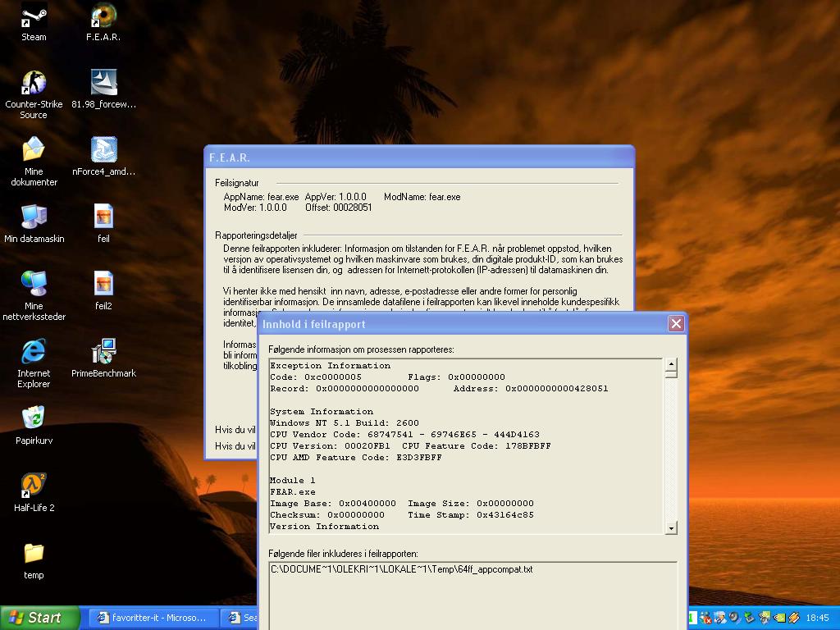Select the 81.98_forcew... installer icon
The image size is (840, 630).
point(103,89)
